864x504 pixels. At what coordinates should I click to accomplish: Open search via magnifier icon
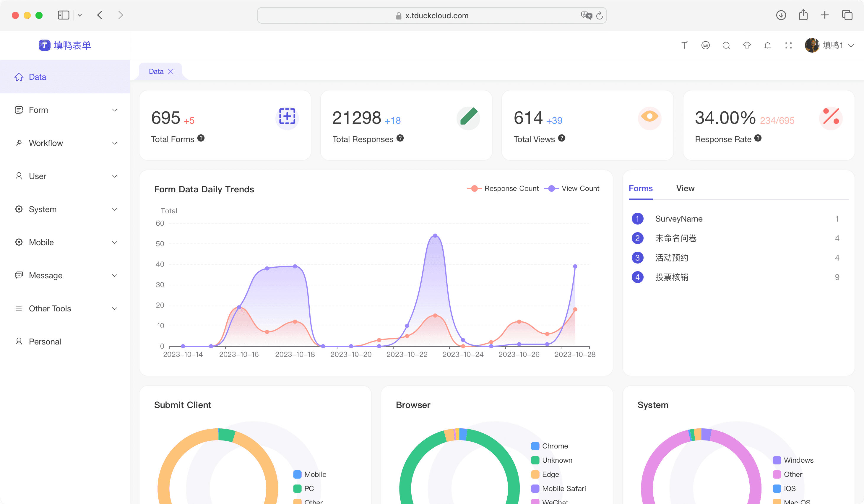tap(726, 45)
